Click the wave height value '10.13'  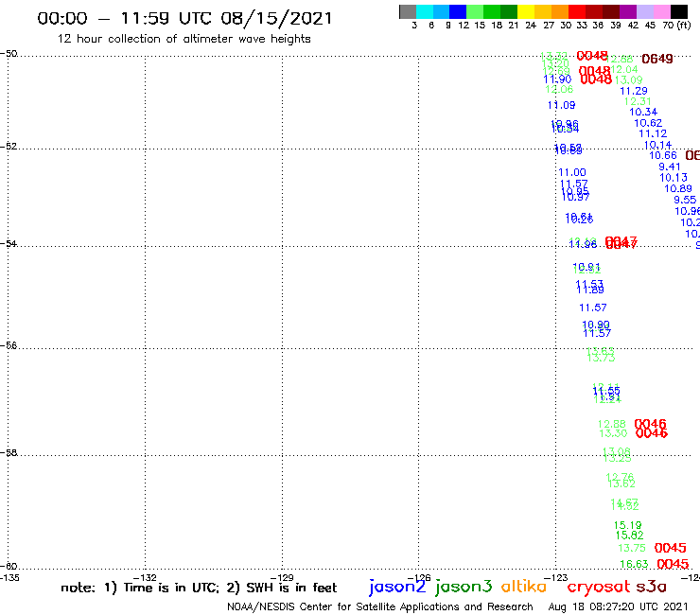674,177
